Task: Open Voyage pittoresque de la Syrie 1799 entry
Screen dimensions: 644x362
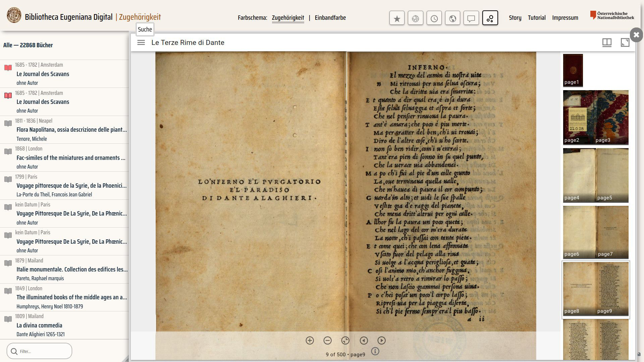Action: pyautogui.click(x=64, y=185)
